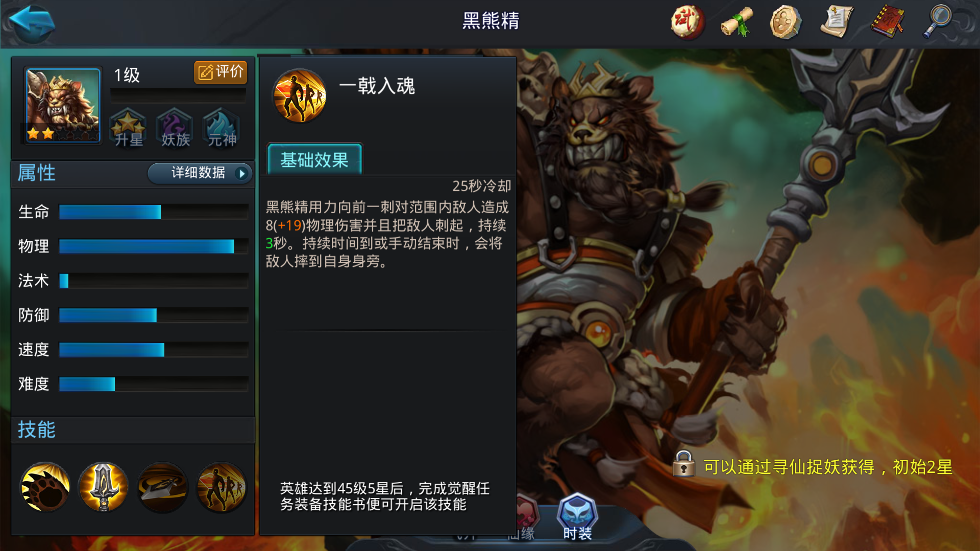980x551 pixels.
Task: Open the red 试 trial seal icon
Action: 687,21
